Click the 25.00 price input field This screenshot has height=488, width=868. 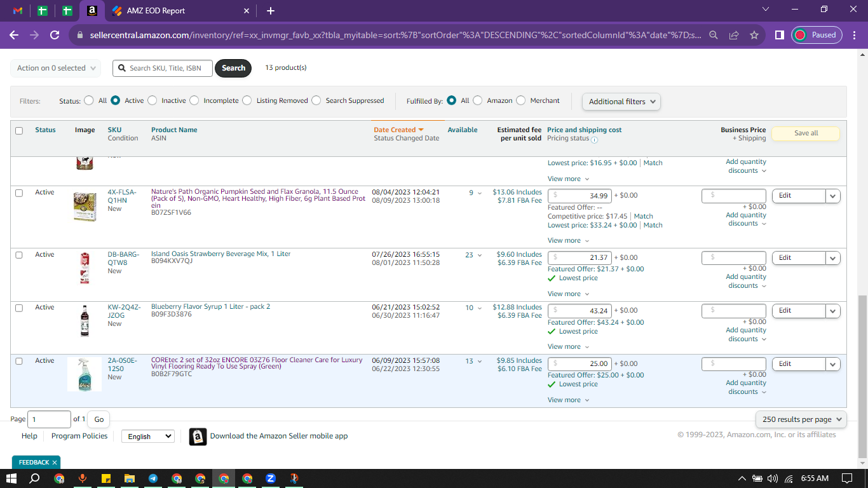[580, 364]
